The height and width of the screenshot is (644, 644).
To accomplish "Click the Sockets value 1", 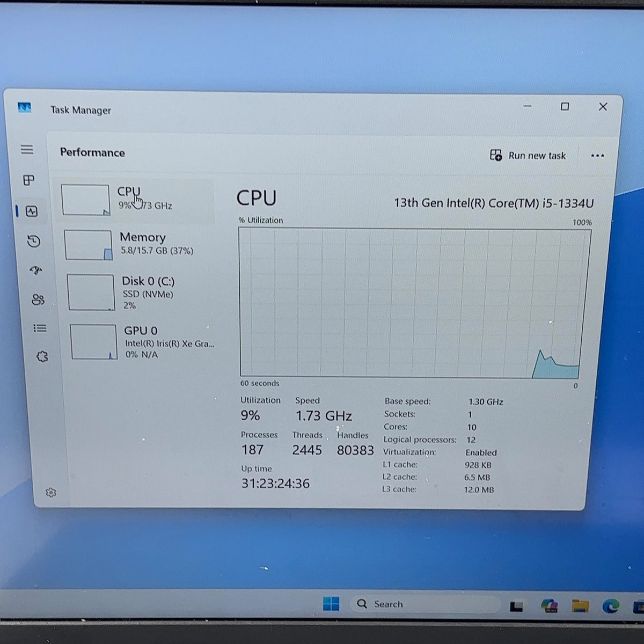I will click(x=470, y=414).
